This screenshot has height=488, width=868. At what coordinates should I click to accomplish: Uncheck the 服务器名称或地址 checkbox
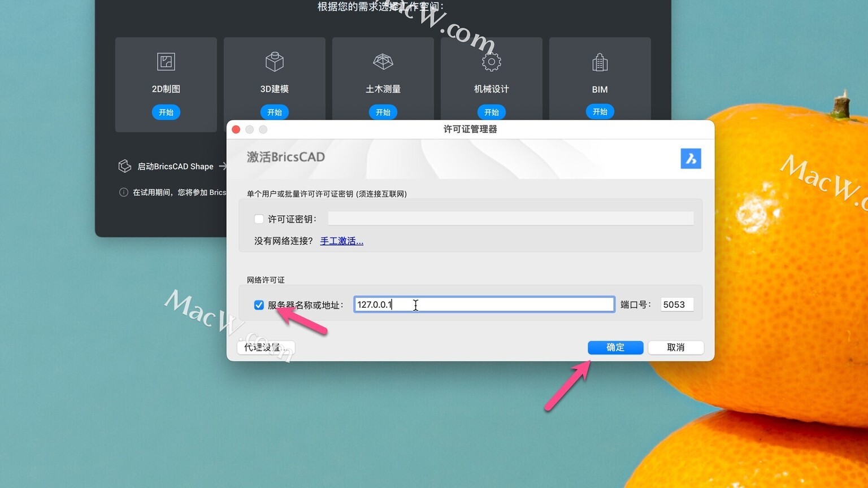259,305
